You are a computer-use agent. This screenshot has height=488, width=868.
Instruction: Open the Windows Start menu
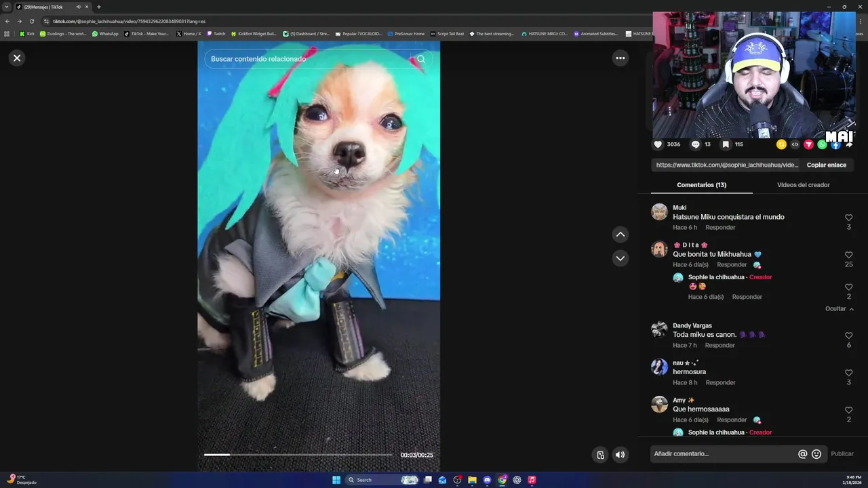point(336,480)
